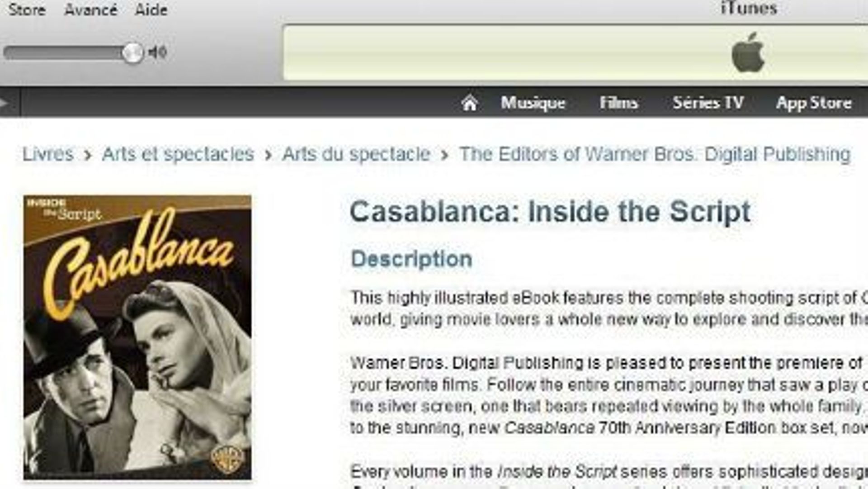This screenshot has height=489, width=868.
Task: Click chevron after Arts et spectacles
Action: tap(268, 156)
